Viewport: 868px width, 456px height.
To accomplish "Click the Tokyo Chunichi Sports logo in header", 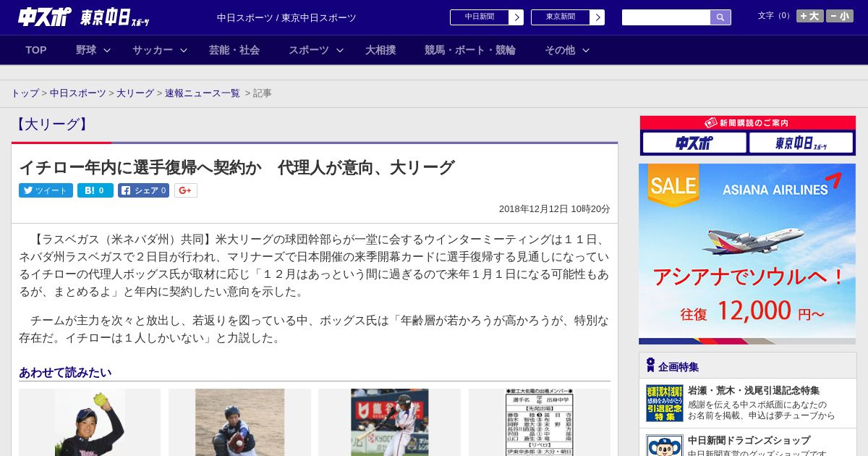I will tap(114, 17).
